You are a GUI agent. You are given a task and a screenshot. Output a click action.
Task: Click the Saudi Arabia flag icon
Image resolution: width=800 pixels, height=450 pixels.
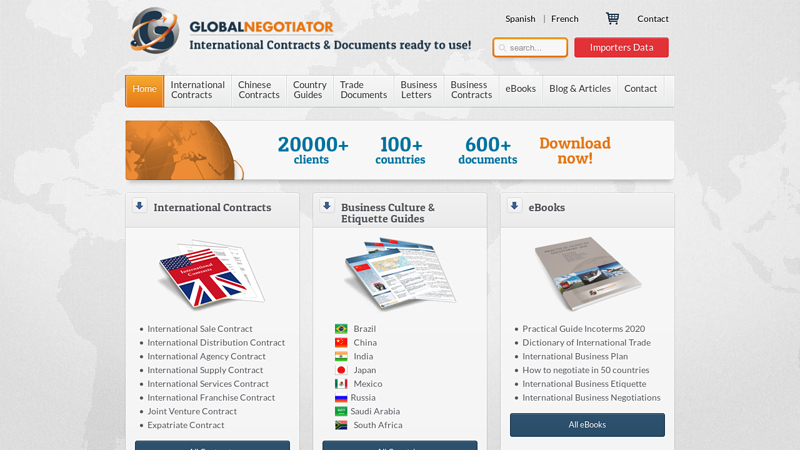(341, 411)
